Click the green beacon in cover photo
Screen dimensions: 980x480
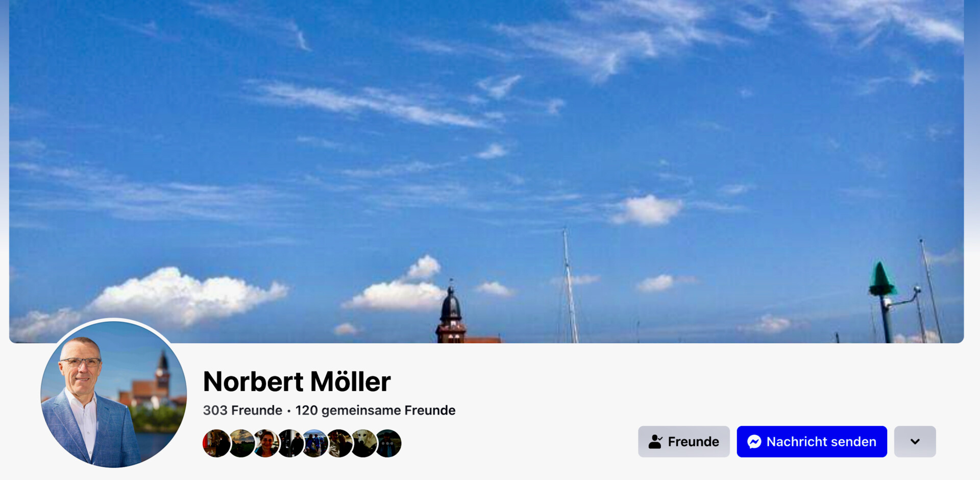[881, 279]
